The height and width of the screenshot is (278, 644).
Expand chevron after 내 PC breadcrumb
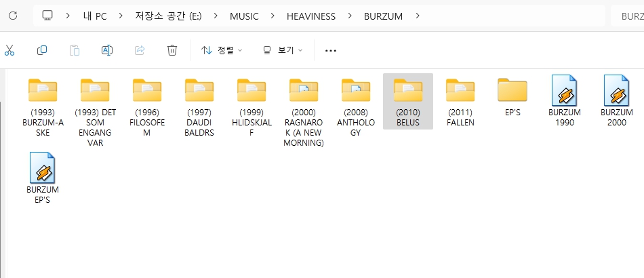point(121,16)
